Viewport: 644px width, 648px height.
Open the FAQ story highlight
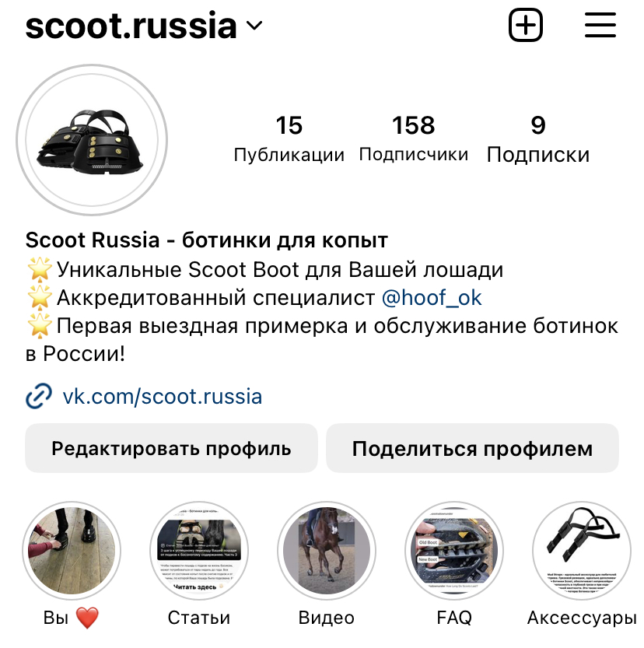[454, 551]
